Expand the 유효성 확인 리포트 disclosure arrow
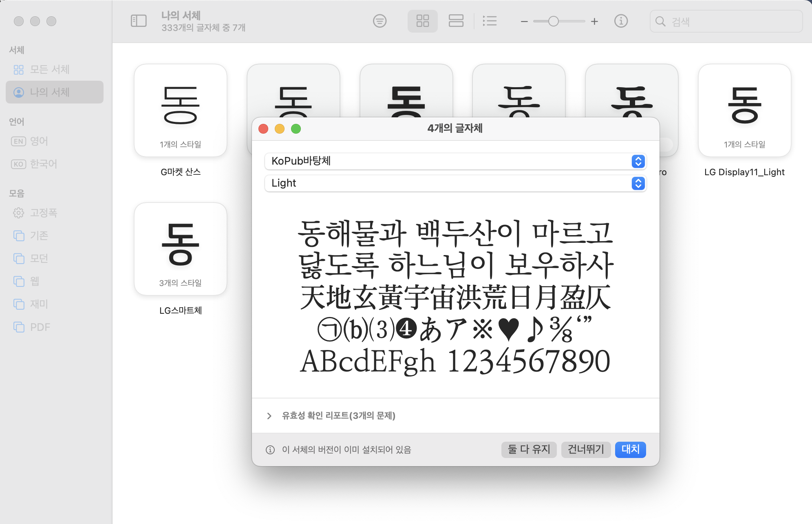Viewport: 812px width, 524px height. click(269, 416)
